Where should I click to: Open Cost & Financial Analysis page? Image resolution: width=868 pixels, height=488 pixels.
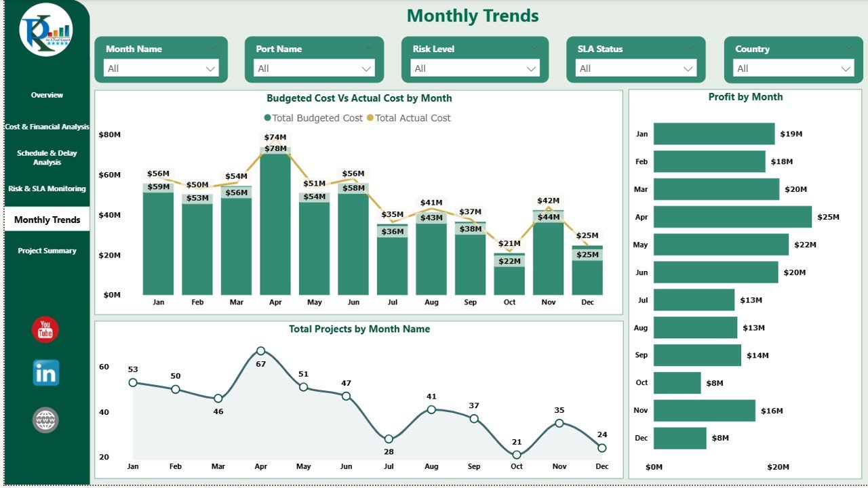[46, 126]
